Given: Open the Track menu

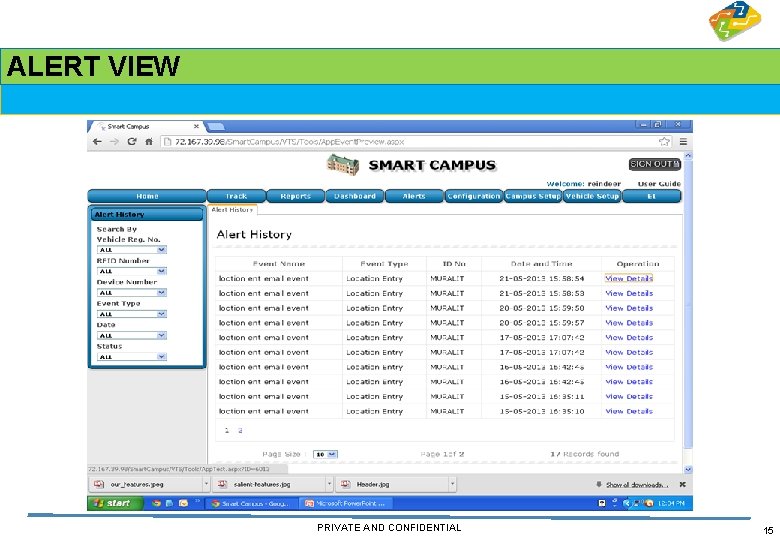Looking at the screenshot, I should click(236, 196).
